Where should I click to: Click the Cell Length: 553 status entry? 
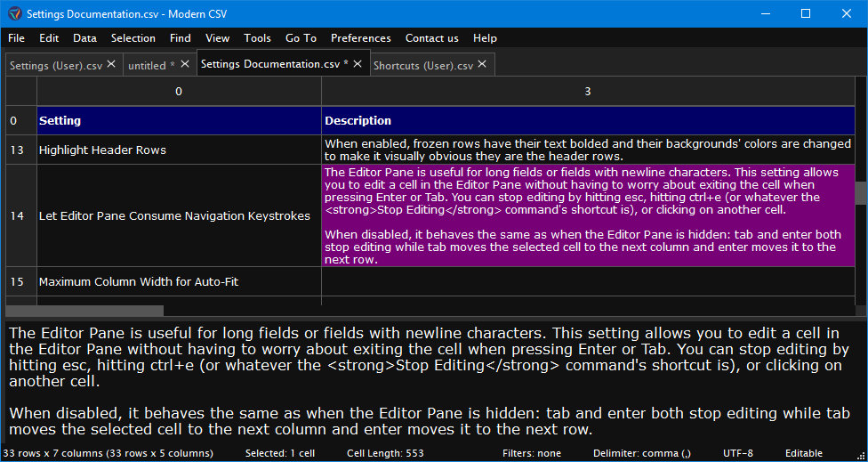click(x=385, y=453)
